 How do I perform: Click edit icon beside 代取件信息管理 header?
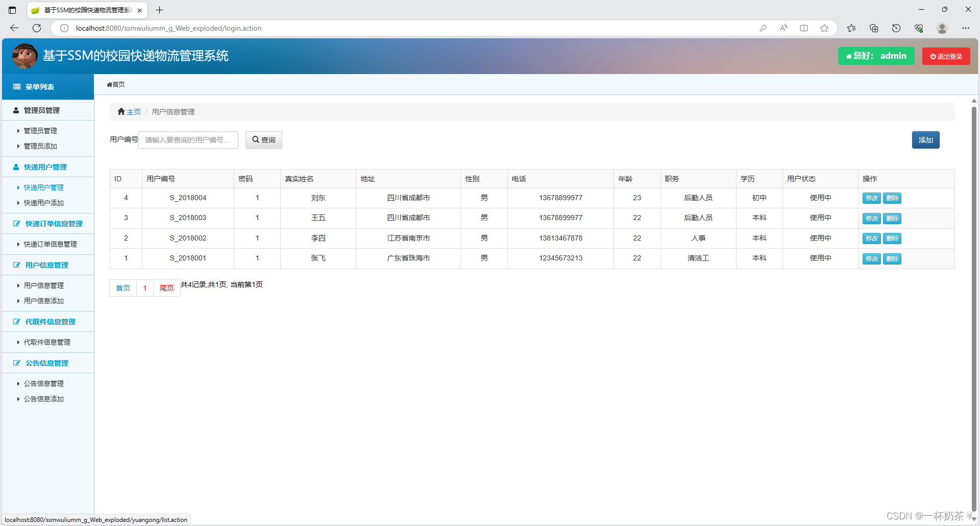tap(17, 322)
